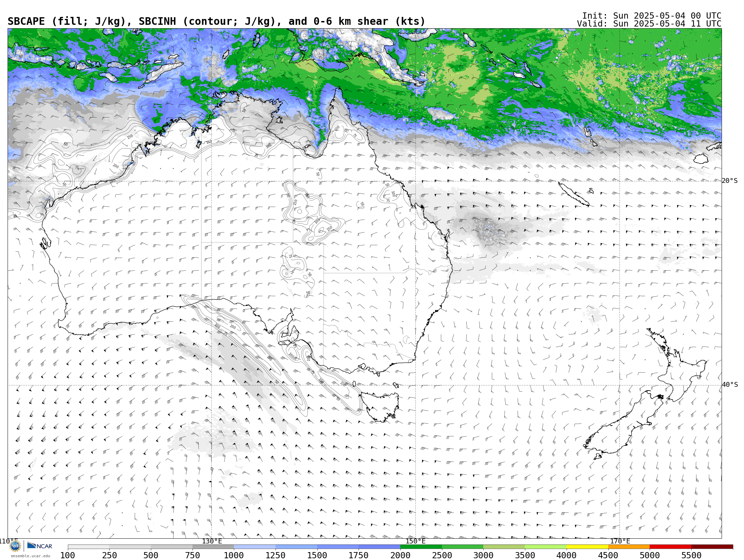This screenshot has width=744, height=560.
Task: Click the colorbar label 100
Action: tap(68, 555)
